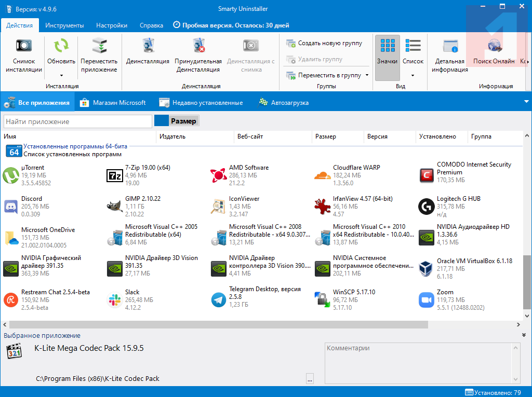Click Поиск Онлайн globe icon
532x397 pixels.
495,46
